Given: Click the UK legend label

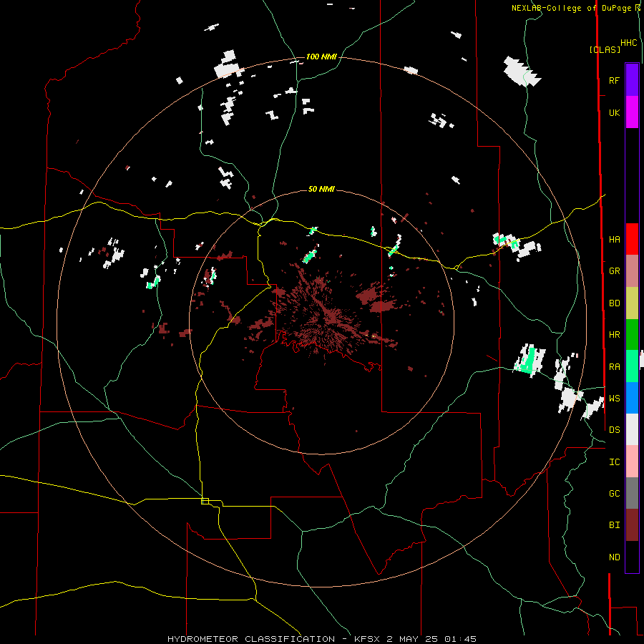Looking at the screenshot, I should pos(614,112).
